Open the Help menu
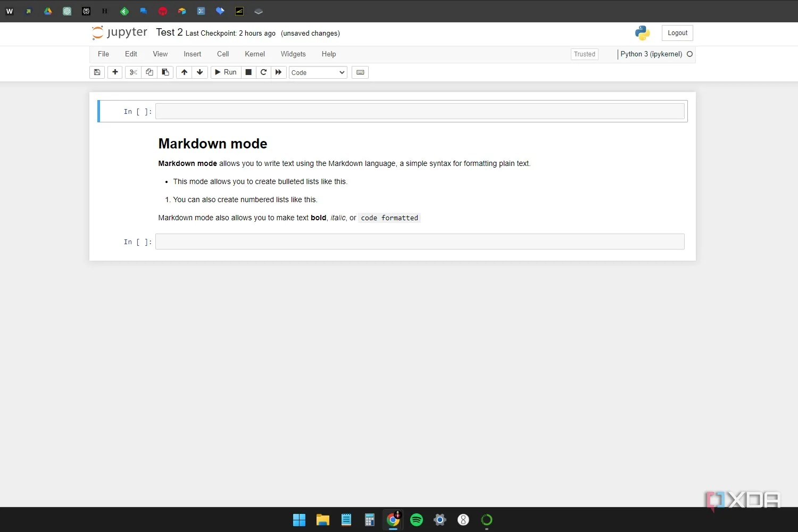 329,54
